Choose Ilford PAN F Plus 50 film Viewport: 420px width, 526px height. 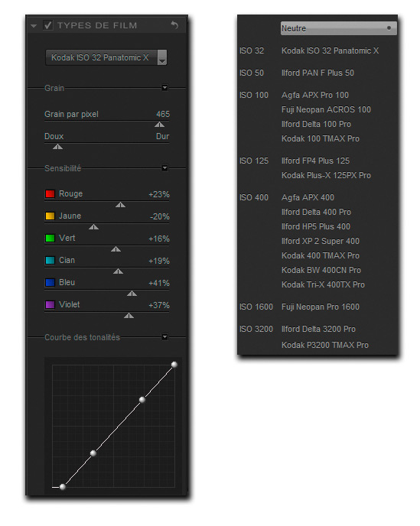[317, 73]
